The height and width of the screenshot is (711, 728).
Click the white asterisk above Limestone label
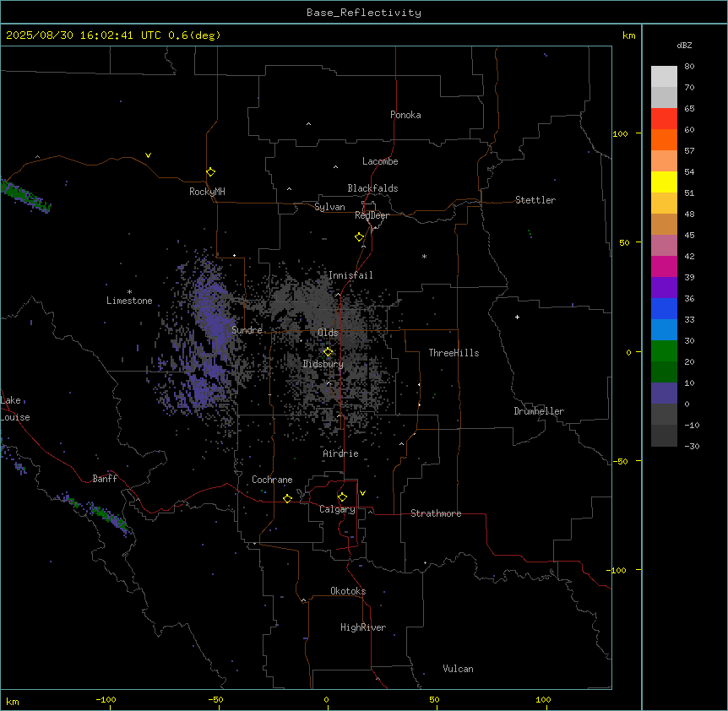(x=129, y=292)
